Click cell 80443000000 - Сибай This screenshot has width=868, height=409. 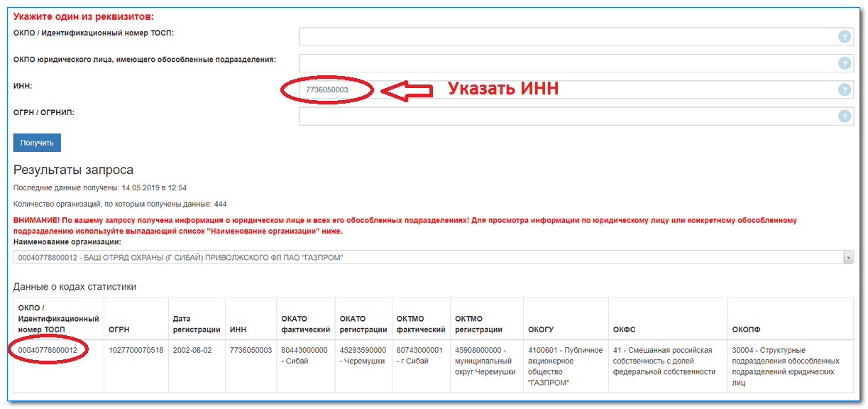(x=304, y=355)
